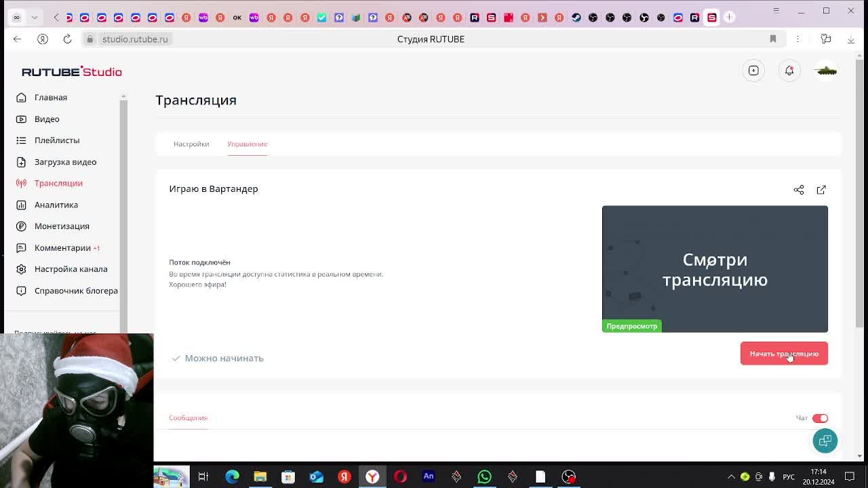The height and width of the screenshot is (488, 868).
Task: Switch to the Настройки tab
Action: (191, 144)
